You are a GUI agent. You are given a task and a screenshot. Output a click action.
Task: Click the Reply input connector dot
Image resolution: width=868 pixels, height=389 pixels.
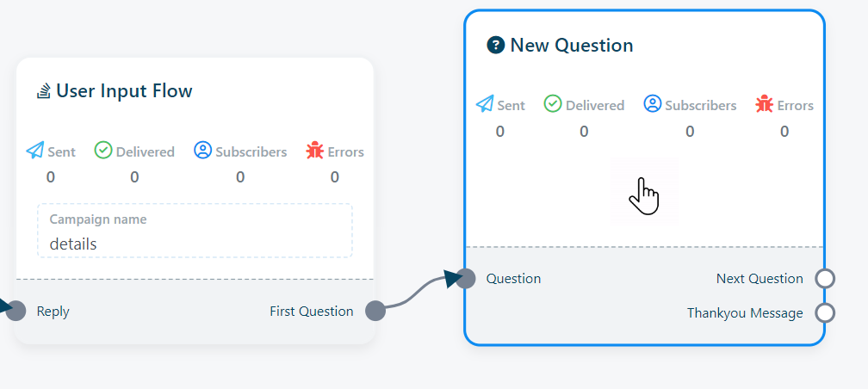tap(15, 312)
